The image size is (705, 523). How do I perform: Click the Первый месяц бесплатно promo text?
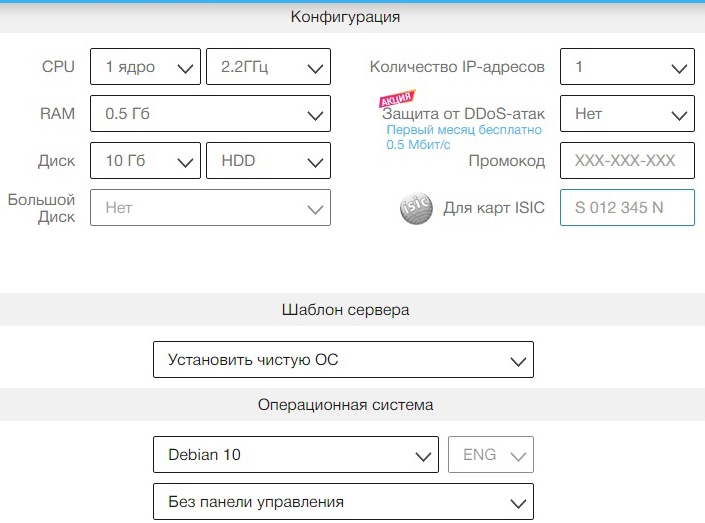pyautogui.click(x=464, y=130)
